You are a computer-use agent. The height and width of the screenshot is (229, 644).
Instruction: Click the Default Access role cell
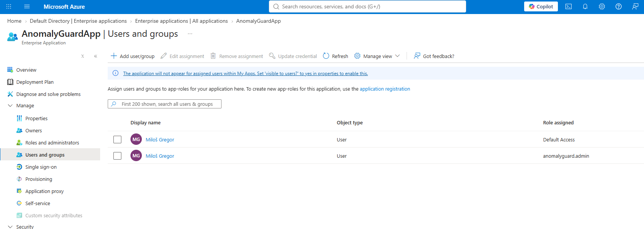point(559,140)
